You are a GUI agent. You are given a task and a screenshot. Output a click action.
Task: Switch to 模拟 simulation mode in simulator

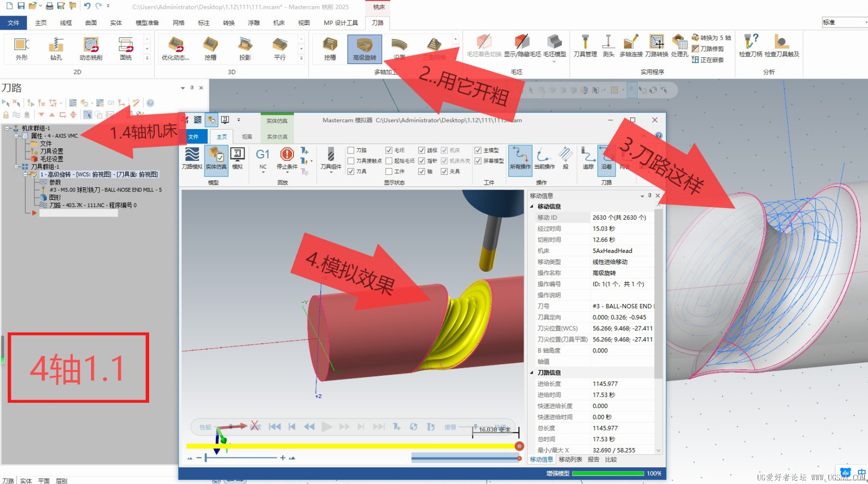(x=238, y=159)
